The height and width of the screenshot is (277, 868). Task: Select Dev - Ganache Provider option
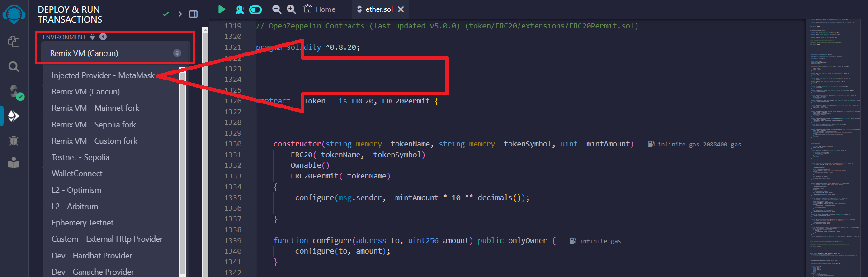coord(93,272)
